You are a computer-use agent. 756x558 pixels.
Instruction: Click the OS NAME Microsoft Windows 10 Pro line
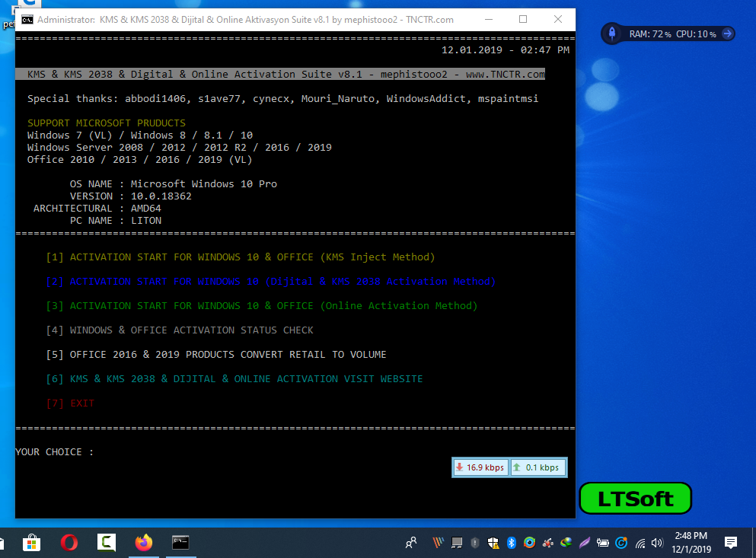coord(173,183)
